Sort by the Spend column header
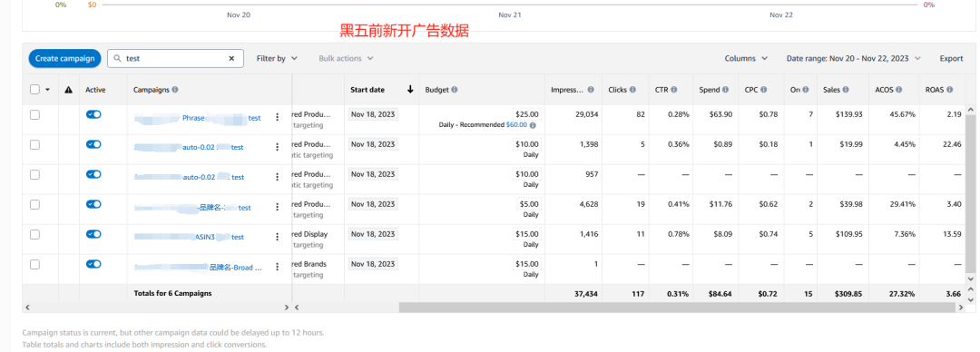 point(710,90)
